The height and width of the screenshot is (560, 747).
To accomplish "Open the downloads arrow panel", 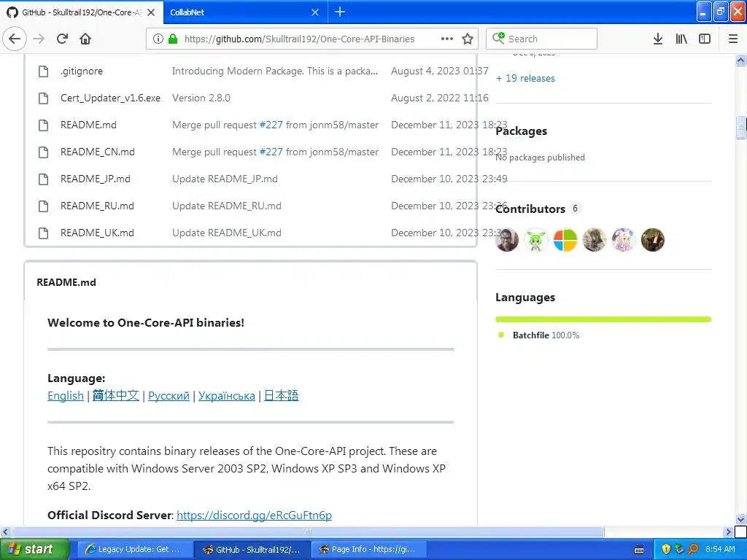I will point(658,39).
